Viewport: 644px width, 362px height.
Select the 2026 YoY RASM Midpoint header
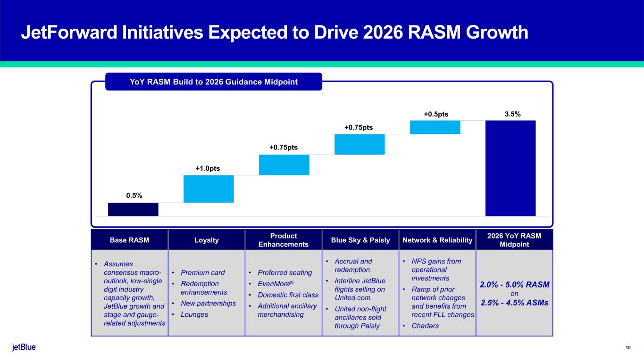[x=514, y=240]
